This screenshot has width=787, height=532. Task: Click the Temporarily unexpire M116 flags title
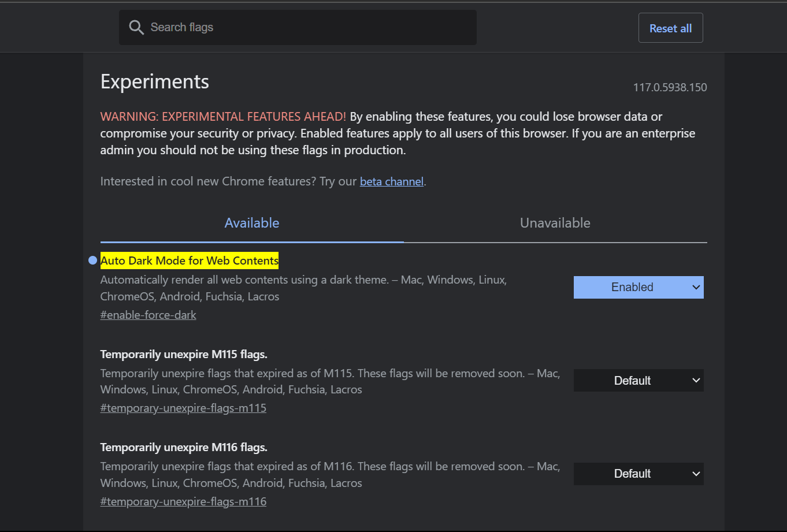(184, 447)
